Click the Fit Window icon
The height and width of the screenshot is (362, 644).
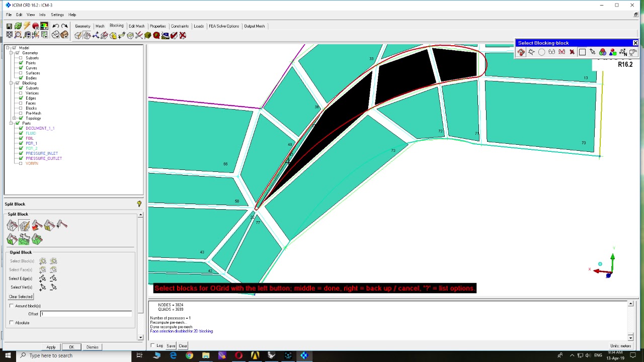(x=10, y=35)
